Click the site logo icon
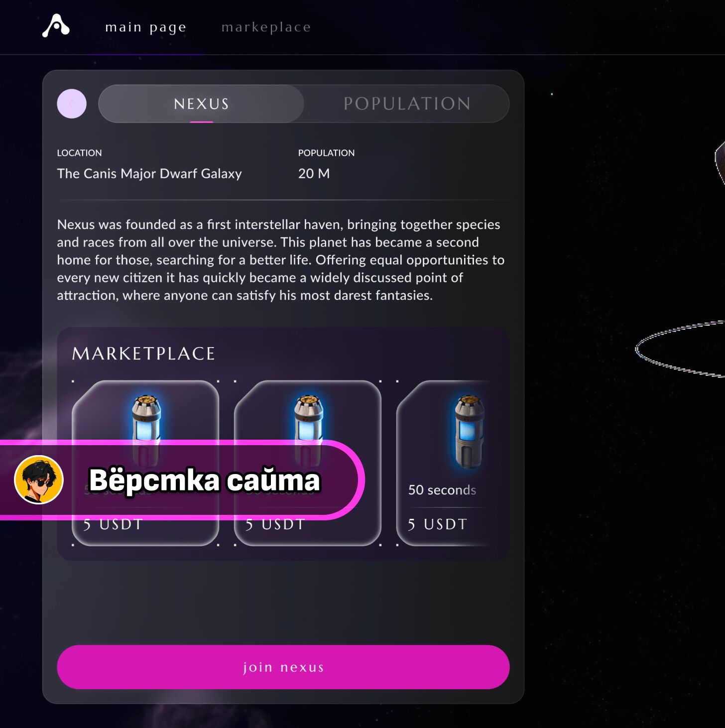The image size is (725, 728). pos(56,25)
